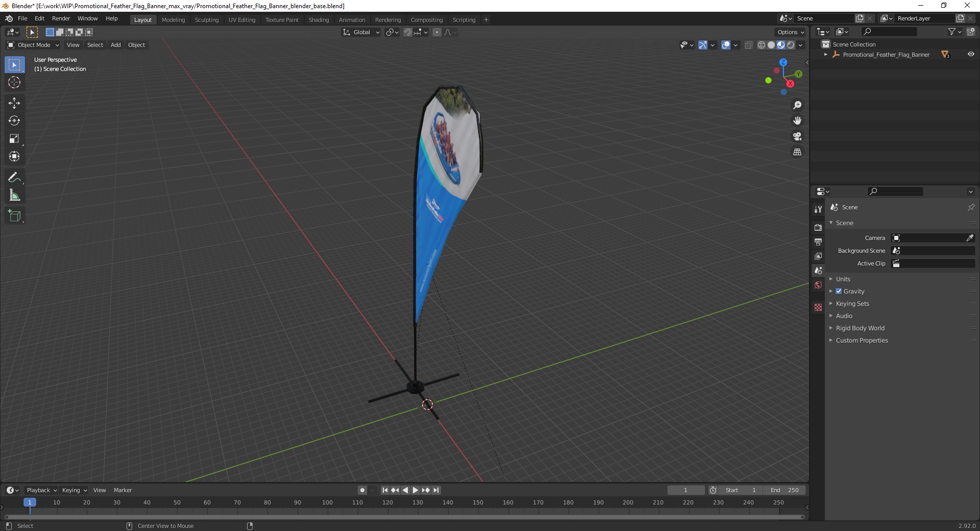Open the Playback dropdown in timeline
This screenshot has width=980, height=531.
[x=41, y=490]
